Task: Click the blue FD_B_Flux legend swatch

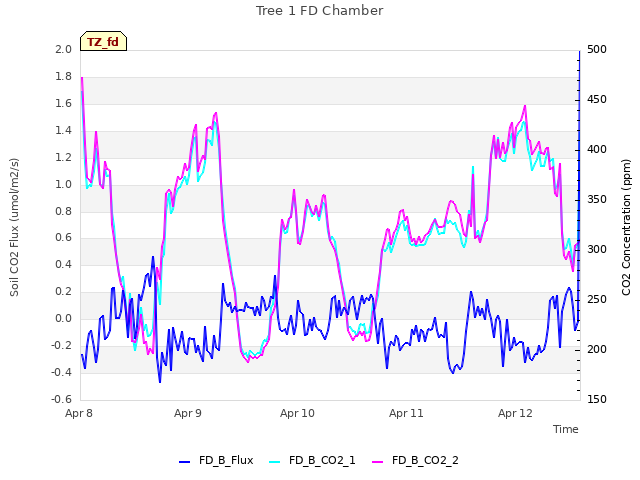Action: [184, 461]
